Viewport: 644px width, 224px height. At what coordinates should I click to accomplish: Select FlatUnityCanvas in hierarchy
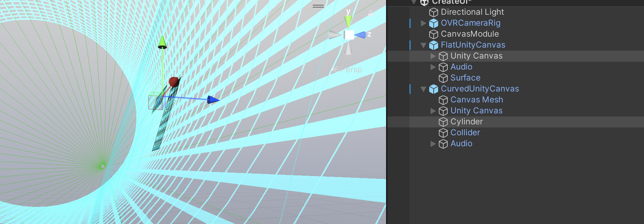pos(473,45)
